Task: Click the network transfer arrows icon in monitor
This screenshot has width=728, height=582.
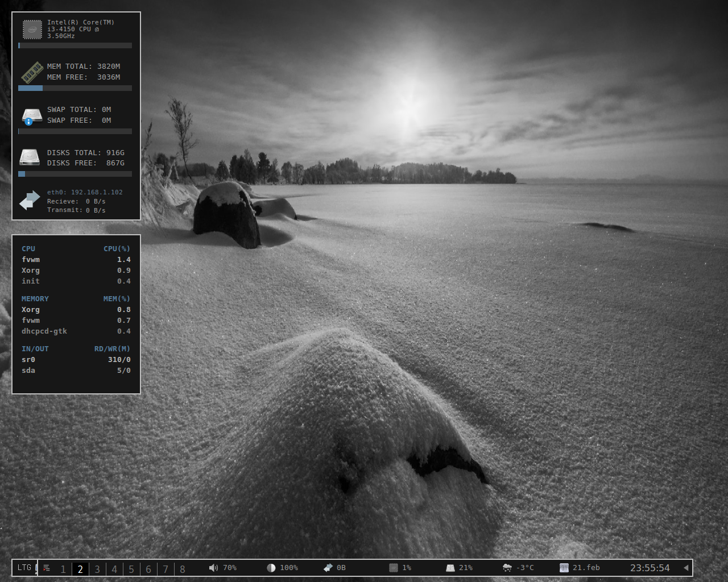Action: [x=30, y=200]
